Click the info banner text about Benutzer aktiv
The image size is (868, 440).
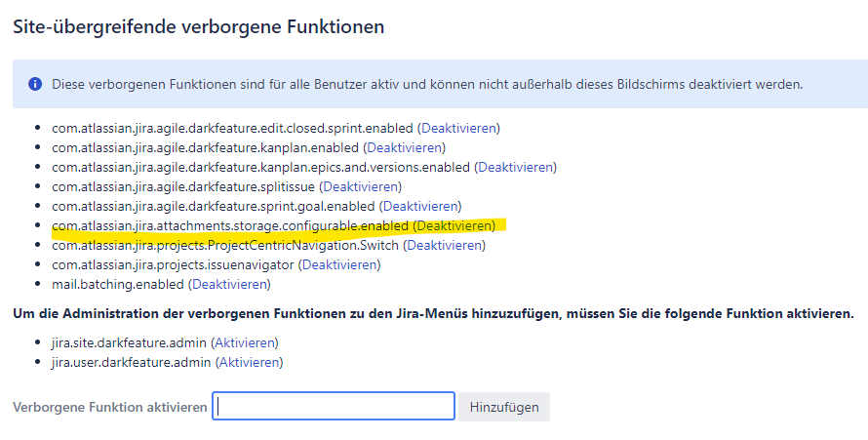(427, 85)
